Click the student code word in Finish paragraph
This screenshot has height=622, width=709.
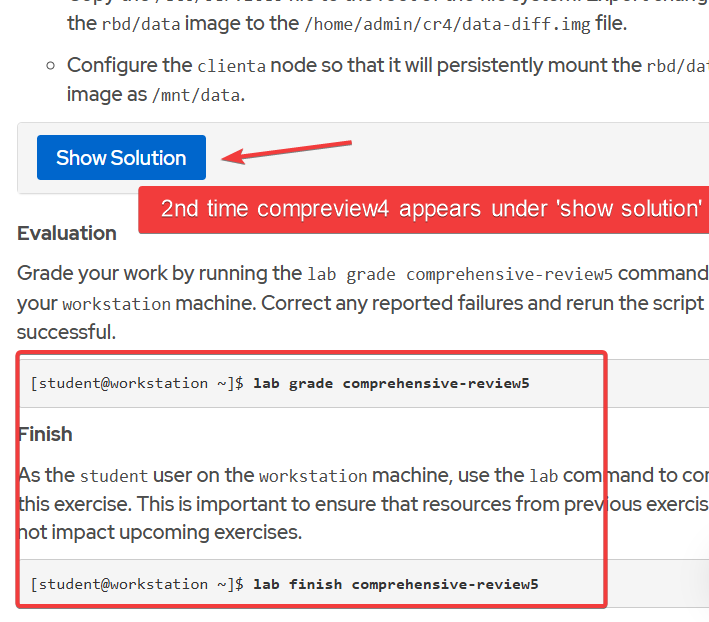(113, 476)
